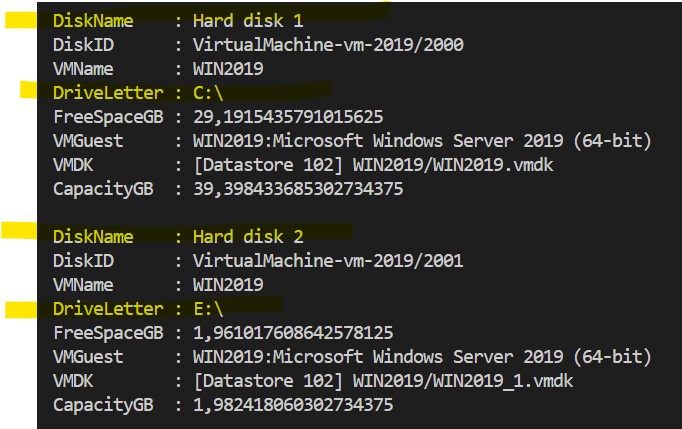Click the Hard disk 1 value text

(x=248, y=21)
